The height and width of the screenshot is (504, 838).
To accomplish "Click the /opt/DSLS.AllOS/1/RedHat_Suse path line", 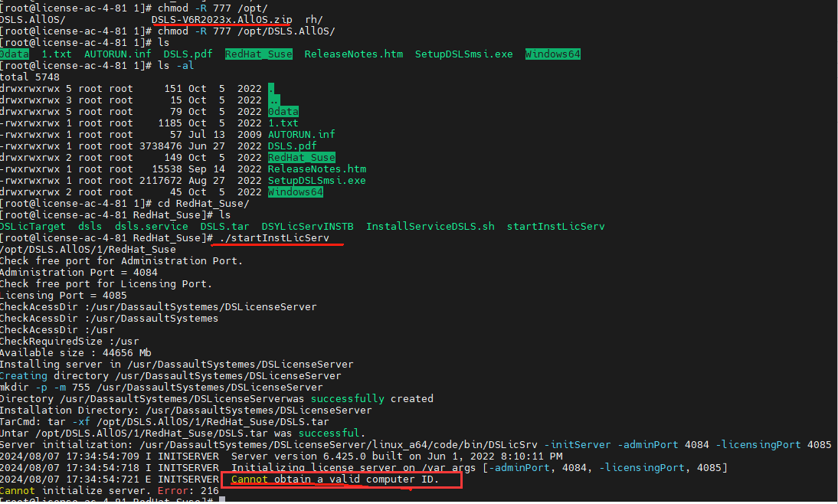I will [x=87, y=249].
